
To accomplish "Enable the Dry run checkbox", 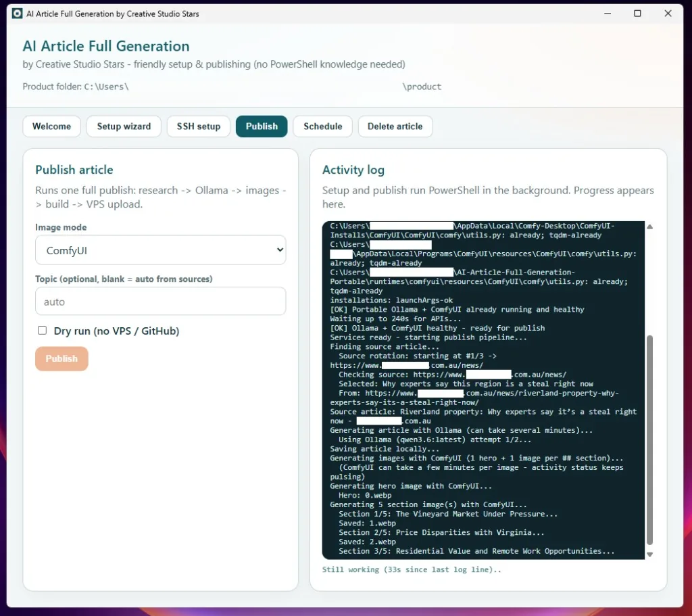I will [x=42, y=330].
